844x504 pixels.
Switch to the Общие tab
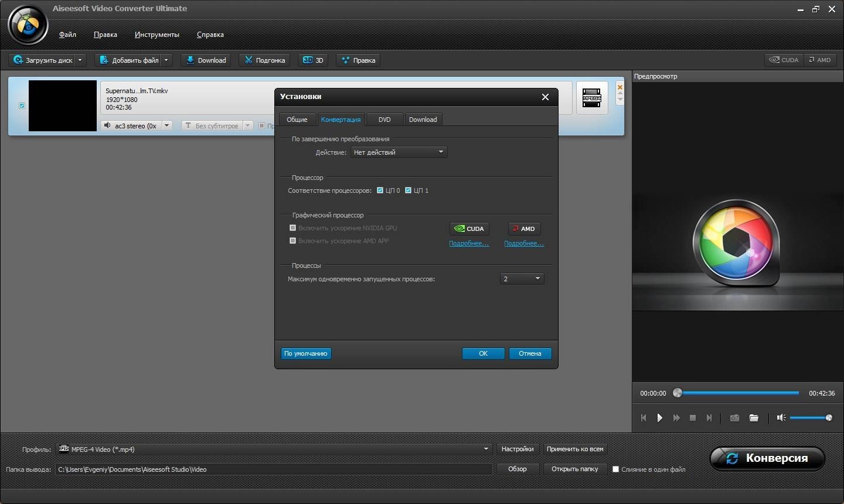pos(297,119)
